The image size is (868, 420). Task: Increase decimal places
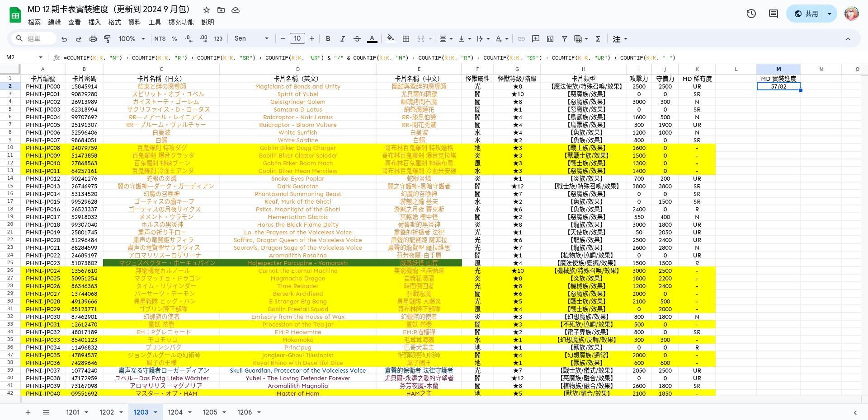coord(203,39)
